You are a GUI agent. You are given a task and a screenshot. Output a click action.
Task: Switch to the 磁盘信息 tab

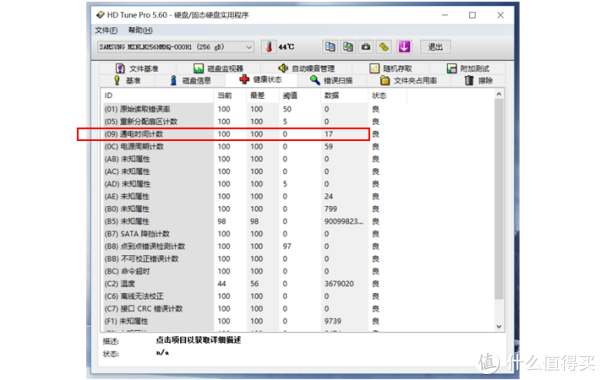[190, 80]
